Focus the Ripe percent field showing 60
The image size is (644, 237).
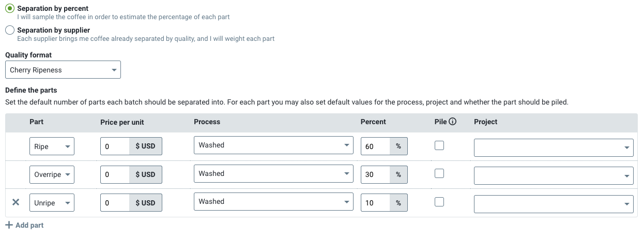375,146
